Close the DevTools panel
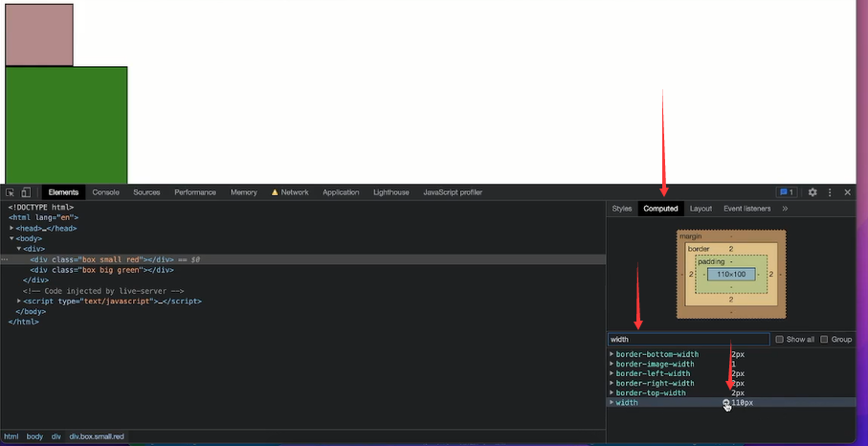 point(847,192)
